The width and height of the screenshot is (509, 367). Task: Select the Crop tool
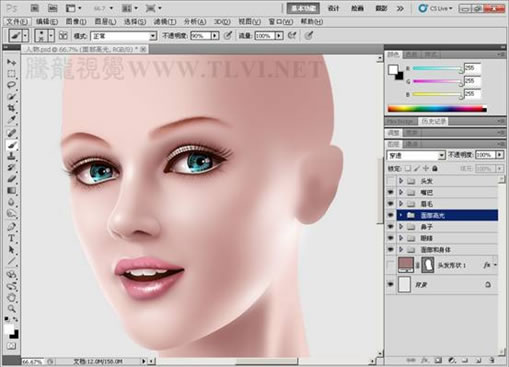(11, 108)
